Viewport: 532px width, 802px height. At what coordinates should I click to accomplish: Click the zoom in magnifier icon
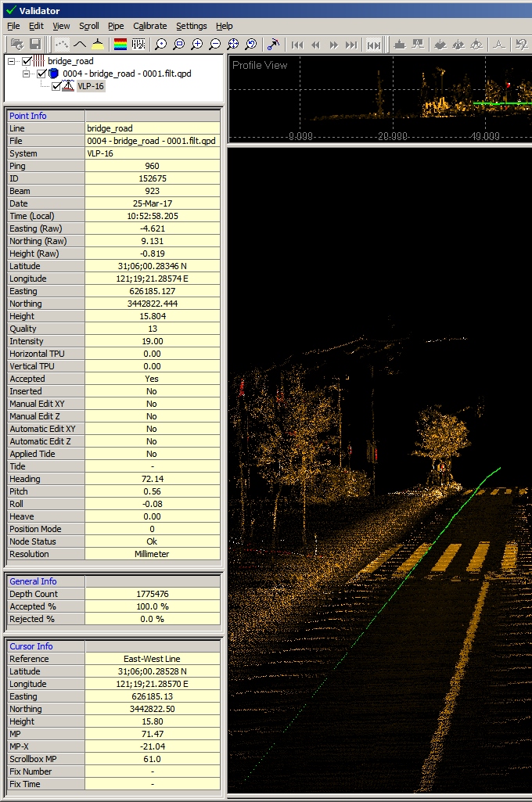tap(197, 45)
